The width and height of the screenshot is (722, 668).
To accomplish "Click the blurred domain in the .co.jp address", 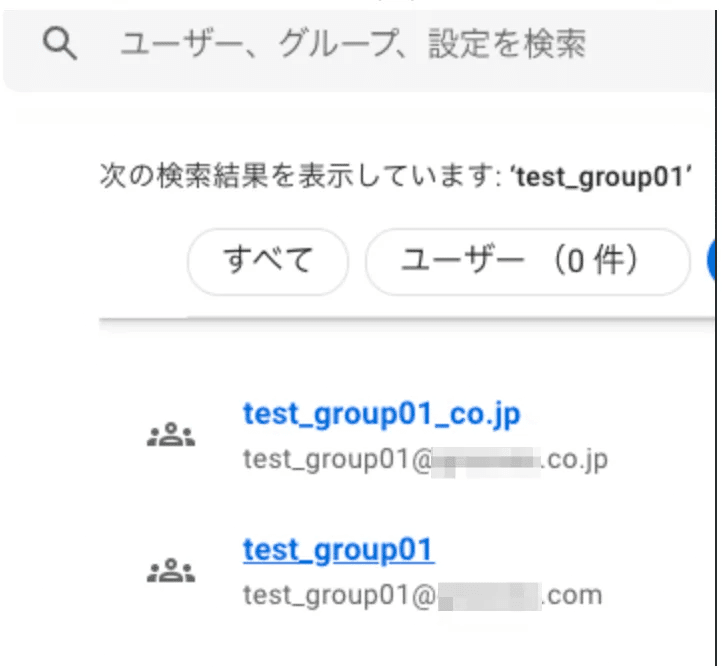I will click(x=485, y=462).
